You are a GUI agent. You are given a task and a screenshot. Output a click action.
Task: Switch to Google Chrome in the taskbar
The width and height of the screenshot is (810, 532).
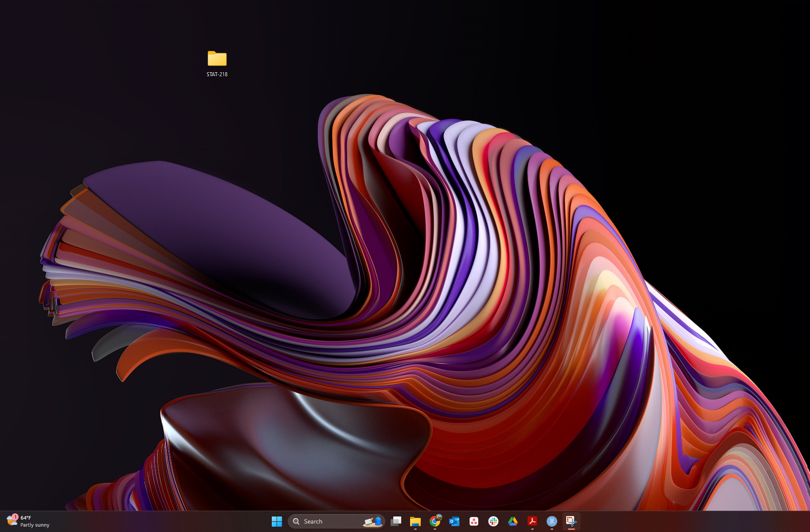click(x=435, y=521)
